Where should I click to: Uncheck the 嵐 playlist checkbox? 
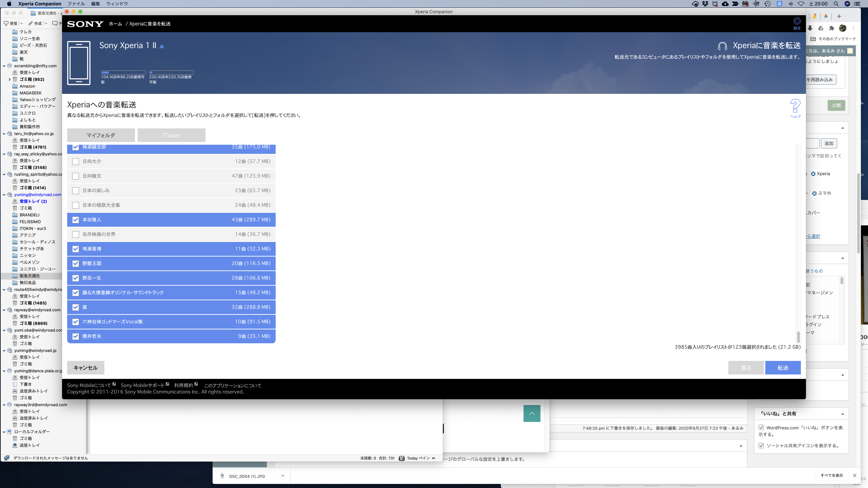(x=76, y=307)
